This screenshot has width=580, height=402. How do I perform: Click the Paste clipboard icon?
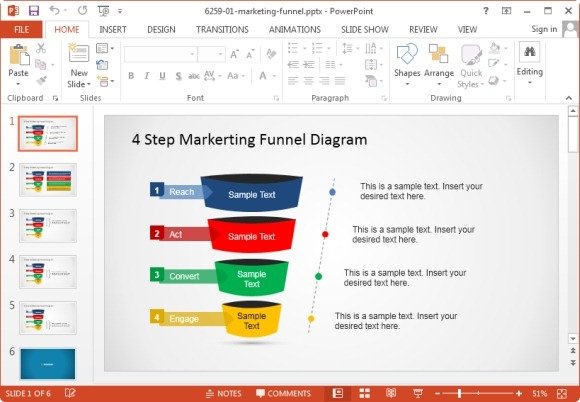pyautogui.click(x=19, y=55)
